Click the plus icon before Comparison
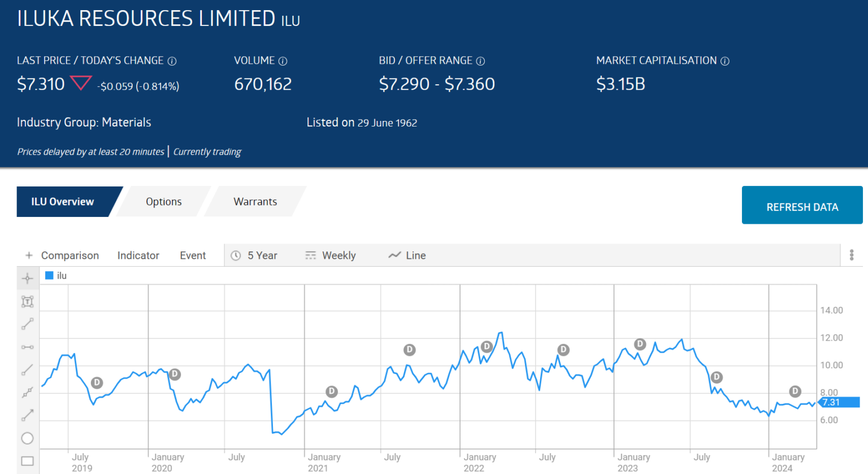The width and height of the screenshot is (868, 474). pyautogui.click(x=29, y=255)
